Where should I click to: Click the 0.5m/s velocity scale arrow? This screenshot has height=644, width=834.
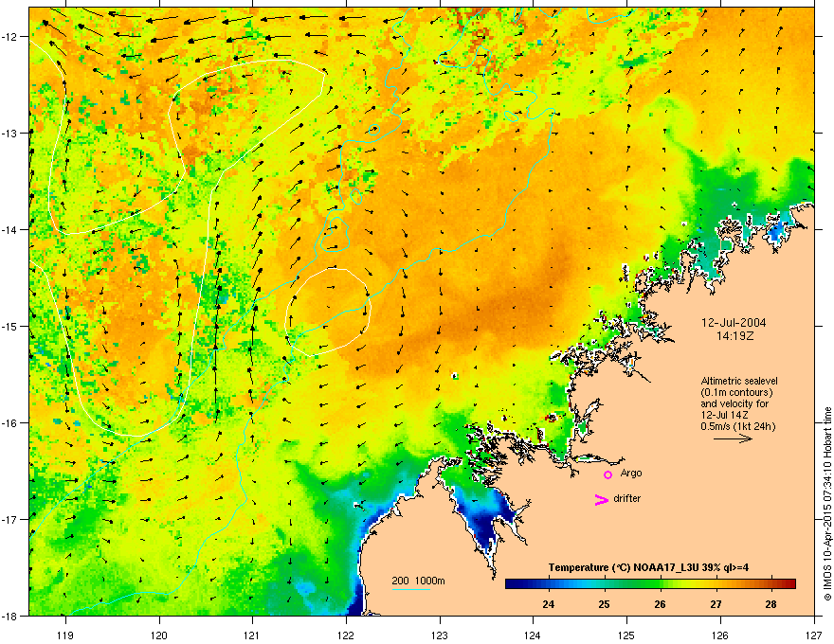(734, 438)
